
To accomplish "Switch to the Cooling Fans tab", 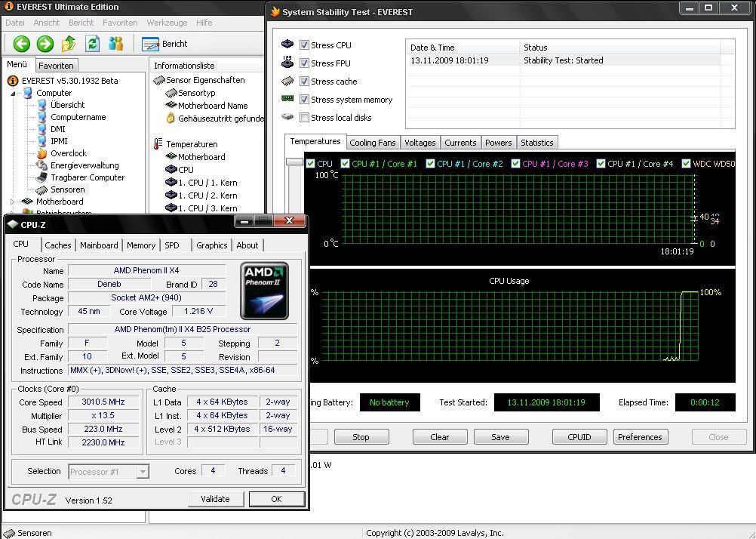I will pos(372,143).
